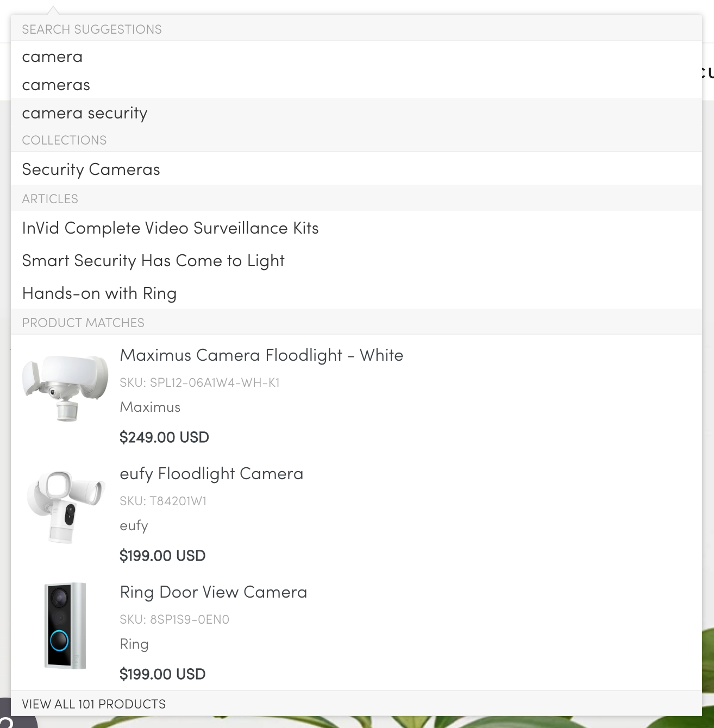
Task: Select the "camera" search suggestion
Action: pyautogui.click(x=52, y=57)
